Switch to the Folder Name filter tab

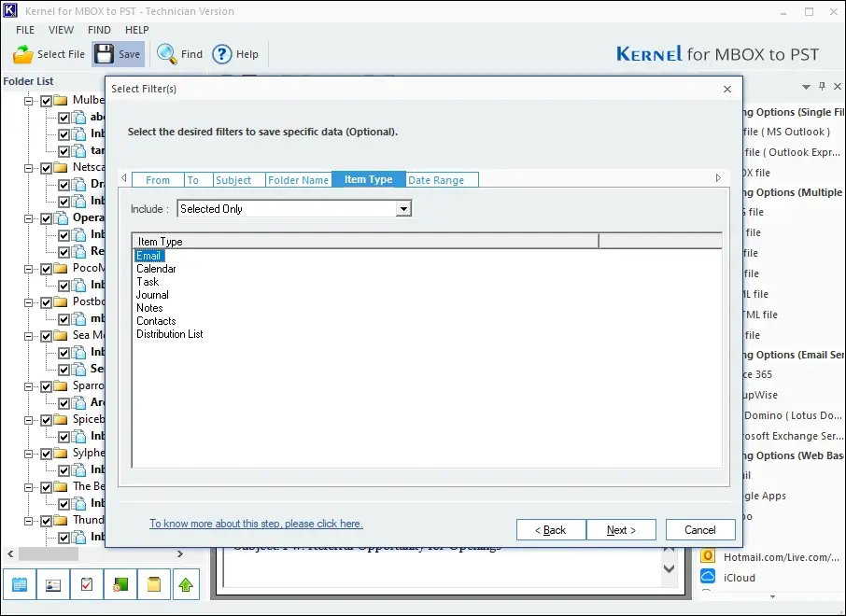(299, 180)
